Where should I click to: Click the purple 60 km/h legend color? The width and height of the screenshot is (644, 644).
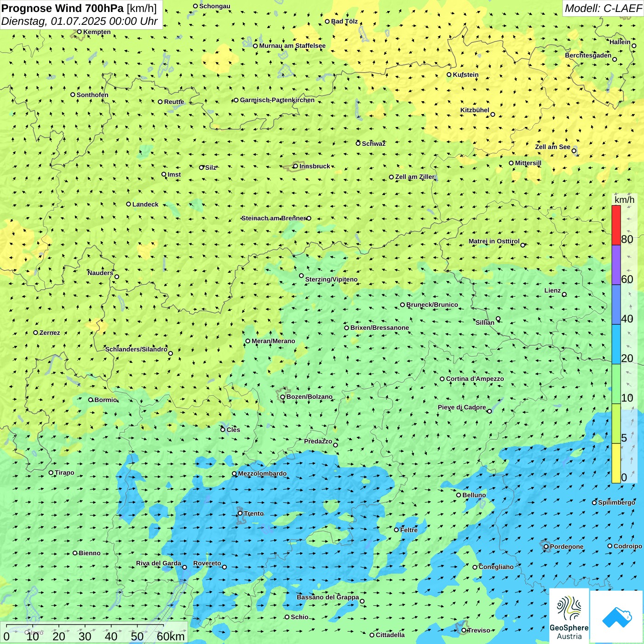pyautogui.click(x=616, y=265)
